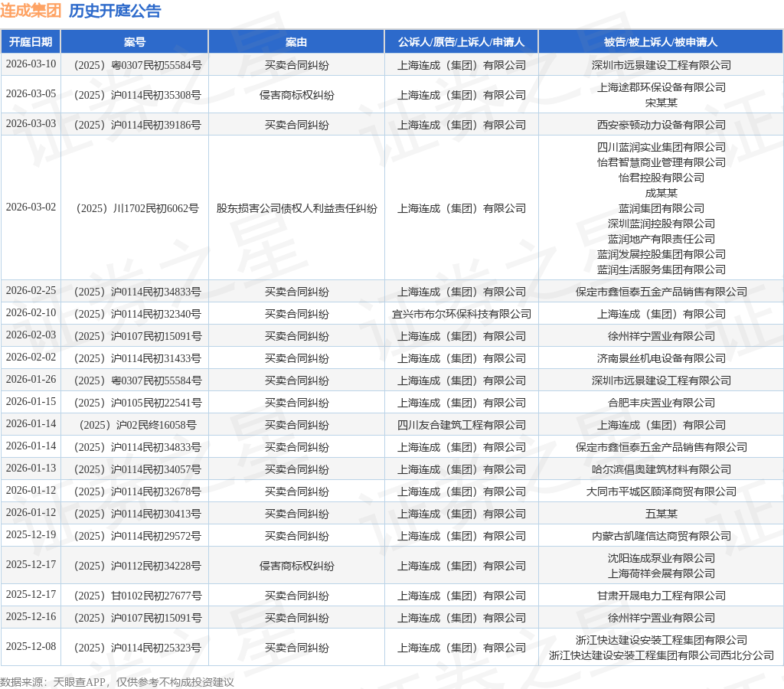Click case number 甘0102民初27677号

[x=138, y=596]
